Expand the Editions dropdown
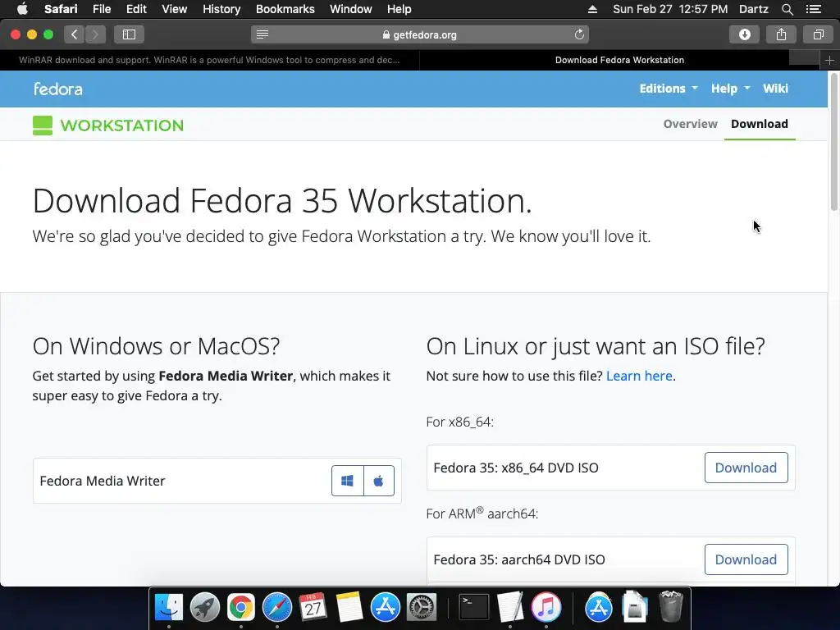The image size is (840, 630). point(668,89)
